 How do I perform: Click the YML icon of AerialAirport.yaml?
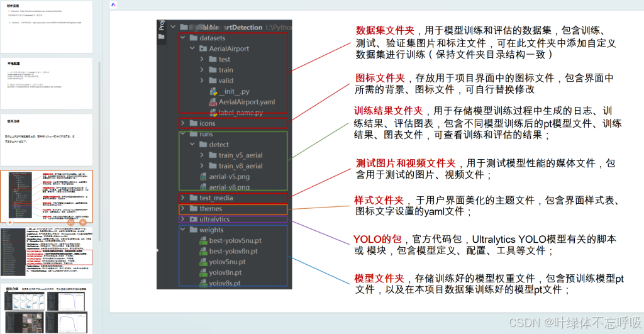(213, 103)
